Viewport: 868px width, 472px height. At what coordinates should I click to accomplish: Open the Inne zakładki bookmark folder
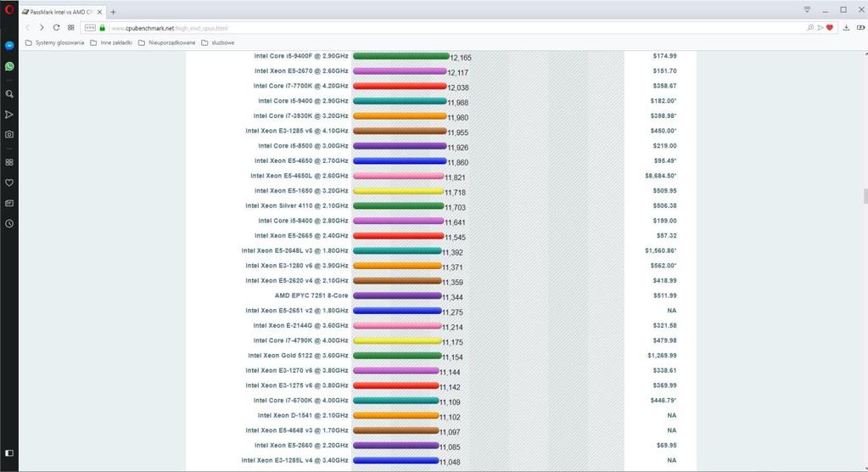coord(111,42)
